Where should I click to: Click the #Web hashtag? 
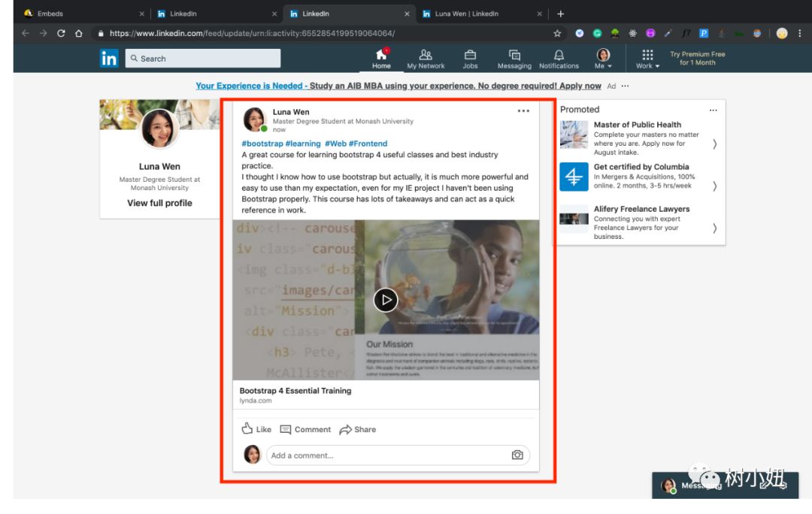[335, 144]
